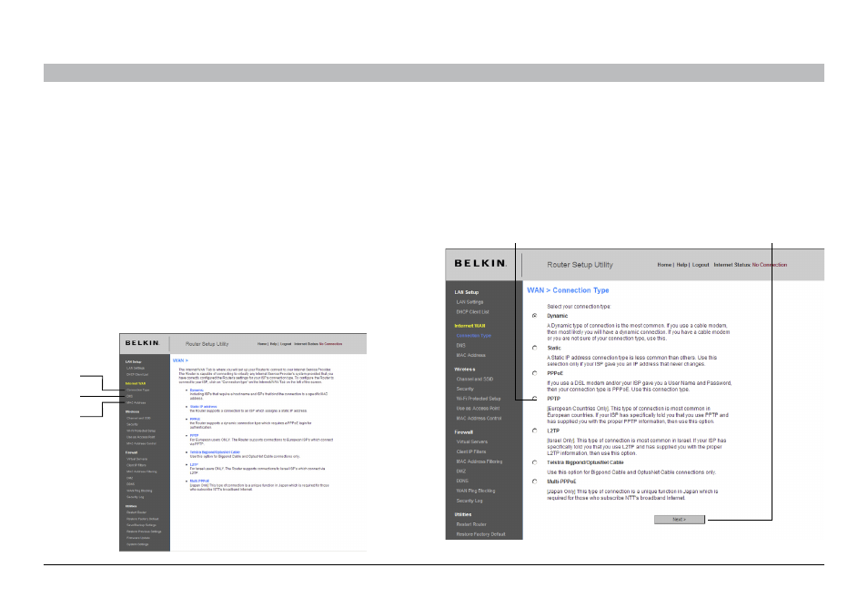
Task: Select the Dynamic connection type radio button
Action: coord(534,316)
